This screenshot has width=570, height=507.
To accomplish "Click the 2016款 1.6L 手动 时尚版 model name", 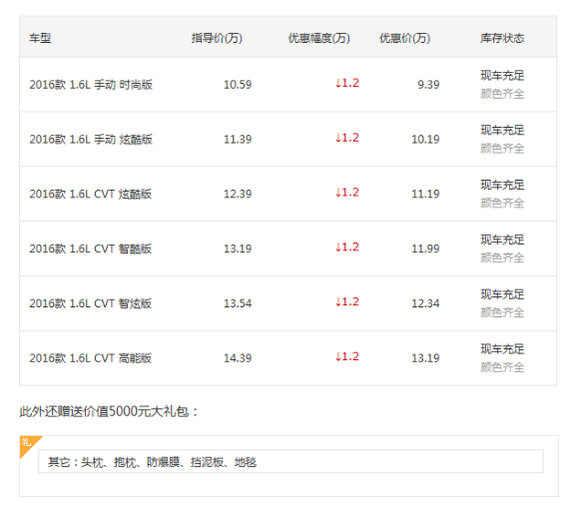I will point(91,85).
